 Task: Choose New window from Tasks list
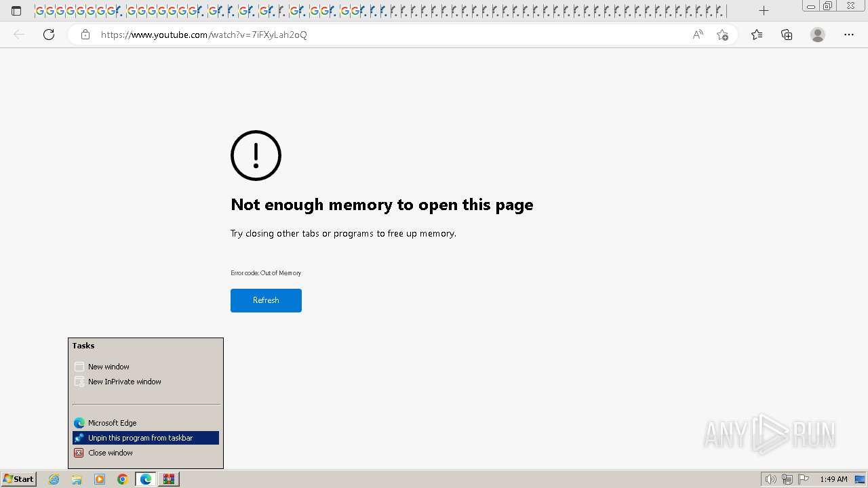(146, 367)
